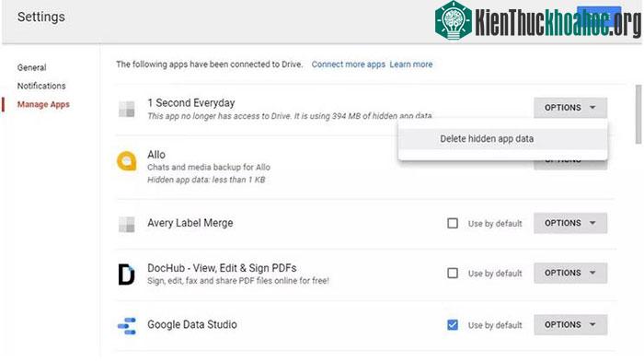This screenshot has width=644, height=362.
Task: Click 'Sign, edit, fax and share PDF files' description
Action: [238, 281]
